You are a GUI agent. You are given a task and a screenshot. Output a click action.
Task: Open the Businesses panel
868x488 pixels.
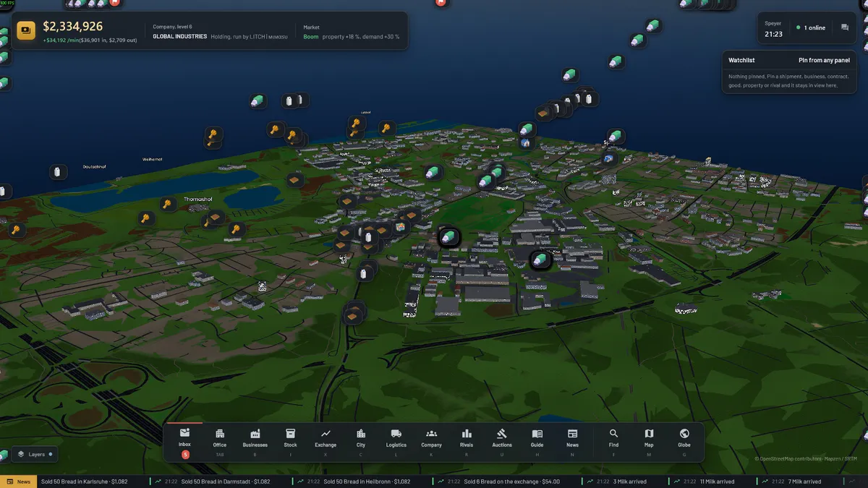[255, 442]
